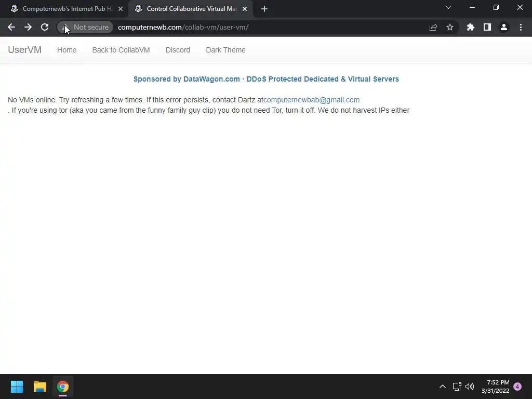Open the DataWagon.com sponsor link
532x399 pixels.
click(266, 79)
